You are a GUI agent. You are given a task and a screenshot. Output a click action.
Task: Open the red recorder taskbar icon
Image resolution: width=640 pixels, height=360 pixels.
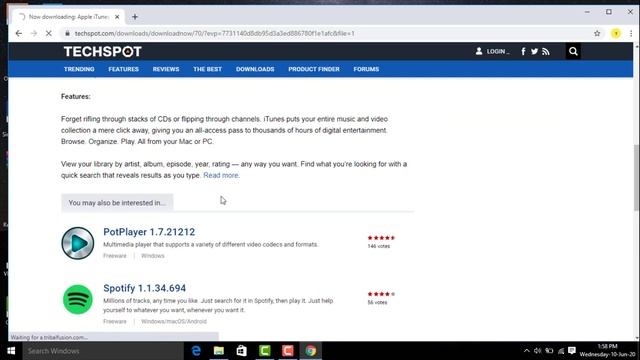(287, 351)
